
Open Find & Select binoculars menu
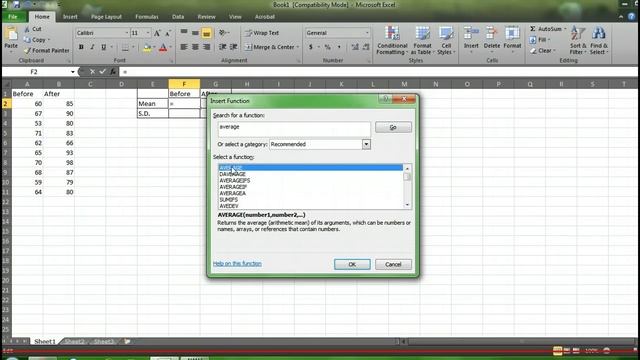click(x=599, y=40)
